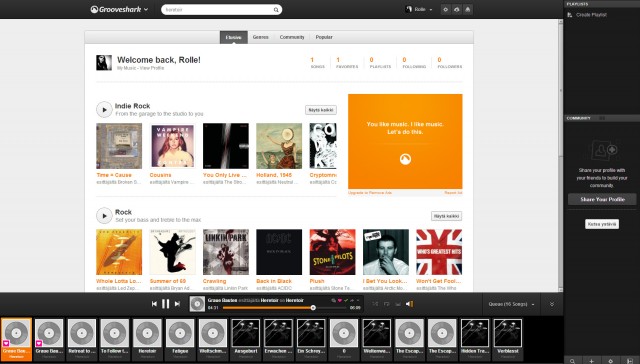The height and width of the screenshot is (364, 640).
Task: Click the search magnifier icon
Action: (276, 10)
